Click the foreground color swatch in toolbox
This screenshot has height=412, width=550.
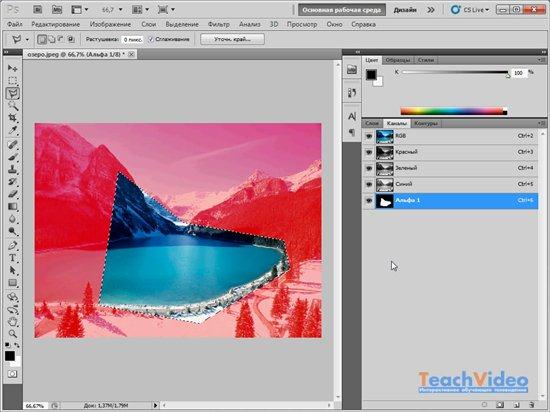(10, 356)
